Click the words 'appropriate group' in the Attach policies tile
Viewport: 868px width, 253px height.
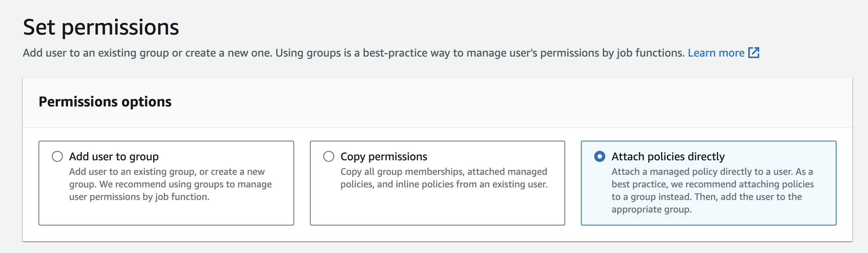click(x=651, y=209)
